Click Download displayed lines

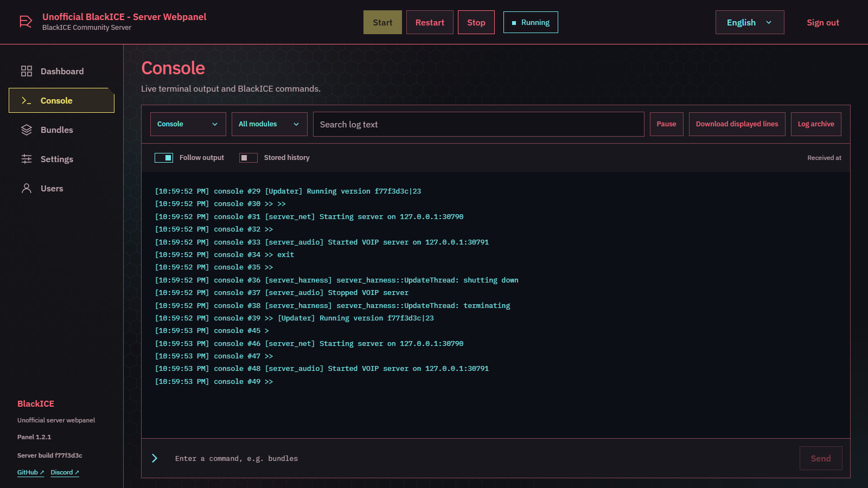click(737, 124)
